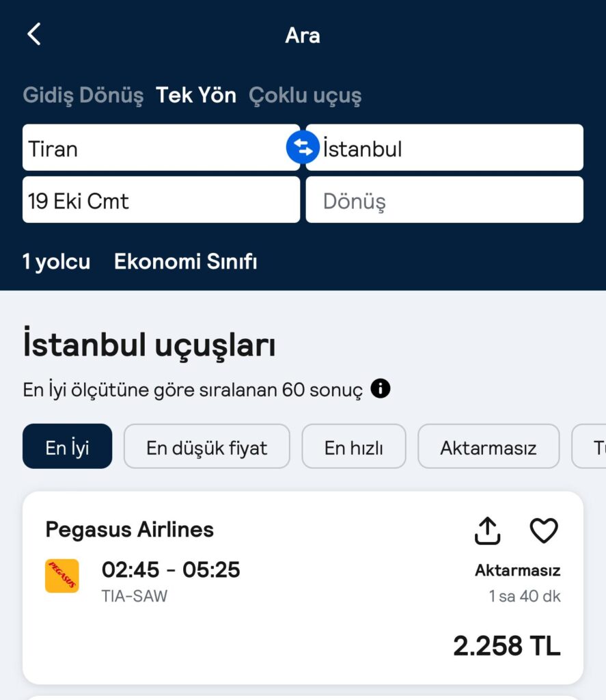Sort results by En hızlı
This screenshot has width=606, height=700.
pos(354,446)
